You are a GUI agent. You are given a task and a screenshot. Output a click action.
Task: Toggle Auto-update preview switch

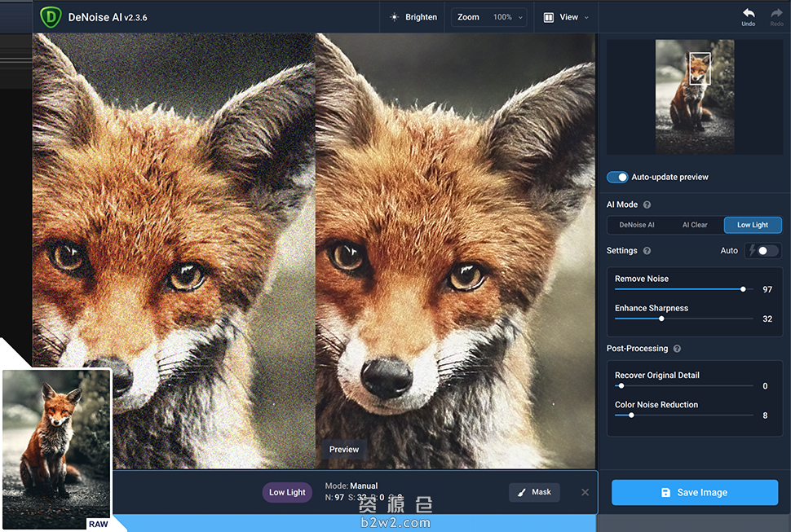(618, 177)
